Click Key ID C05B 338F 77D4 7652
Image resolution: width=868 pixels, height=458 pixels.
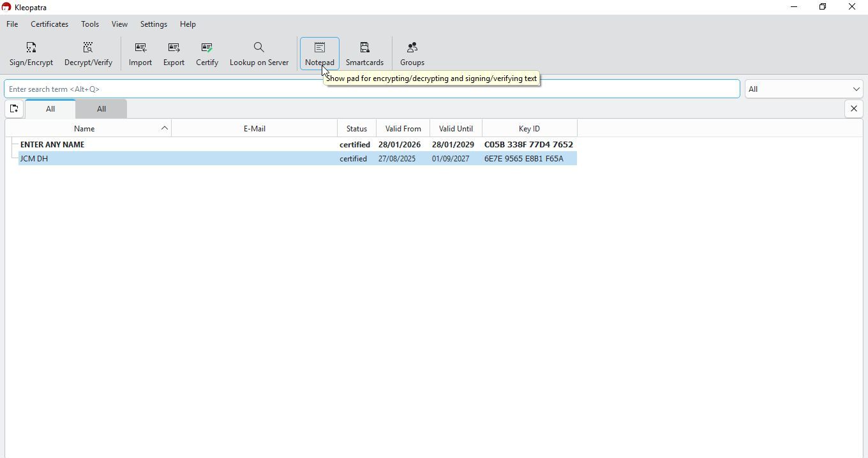pyautogui.click(x=528, y=145)
